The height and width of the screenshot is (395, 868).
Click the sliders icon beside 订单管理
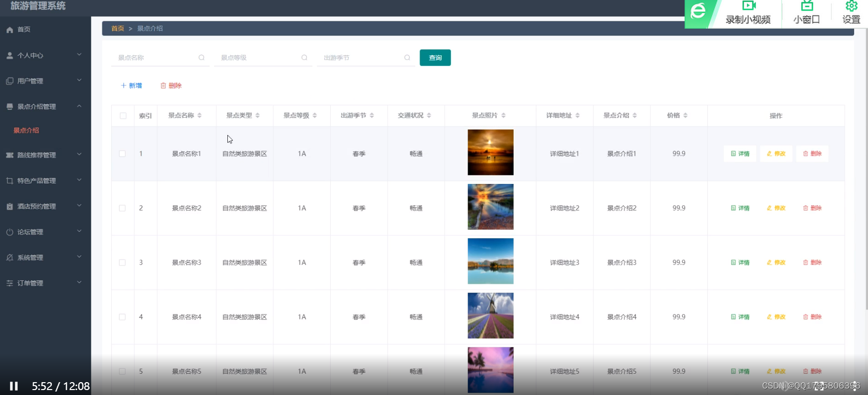(10, 283)
